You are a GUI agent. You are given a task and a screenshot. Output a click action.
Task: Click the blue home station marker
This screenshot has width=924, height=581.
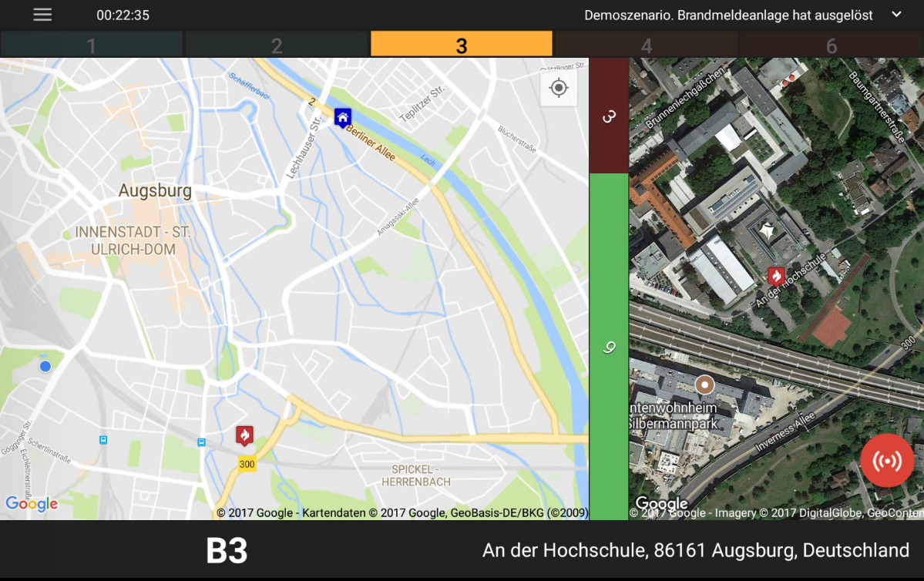[343, 117]
